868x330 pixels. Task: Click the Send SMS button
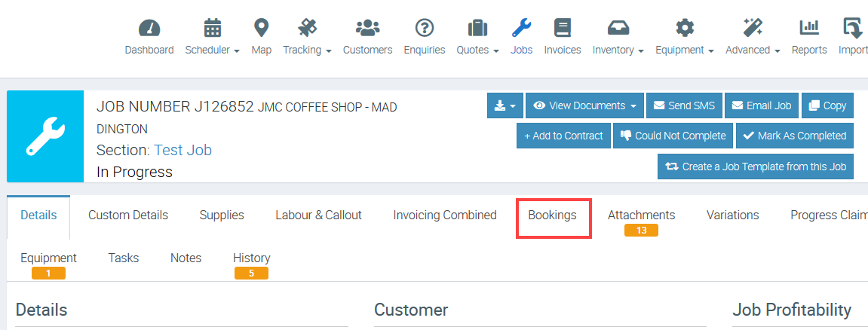(x=685, y=105)
